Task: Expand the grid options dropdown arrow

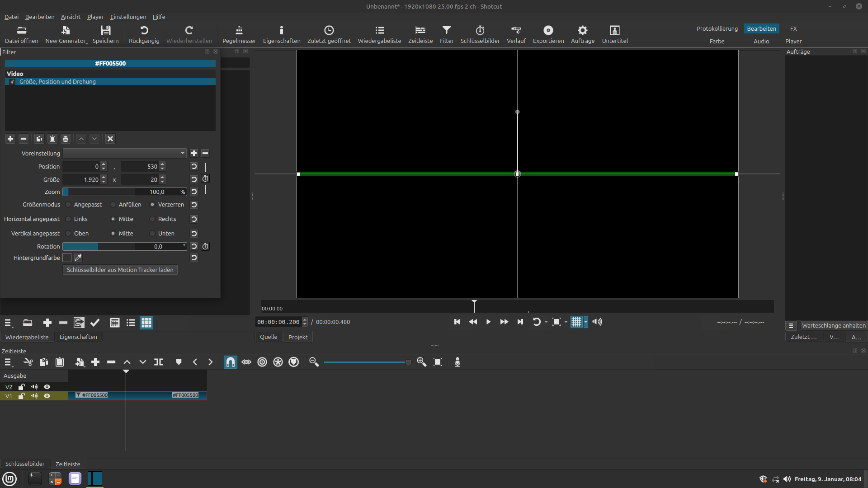Action: pos(586,322)
